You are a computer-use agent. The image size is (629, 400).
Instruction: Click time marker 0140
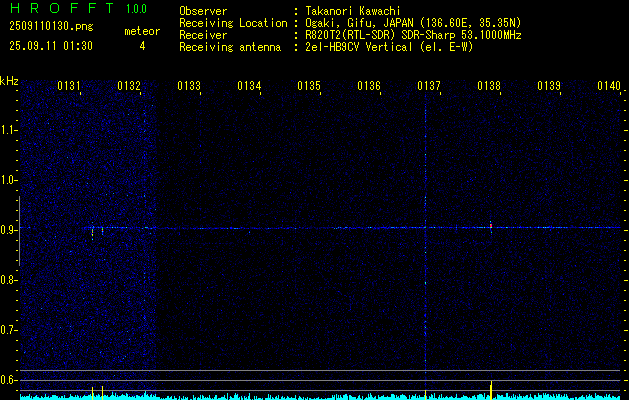pos(609,86)
